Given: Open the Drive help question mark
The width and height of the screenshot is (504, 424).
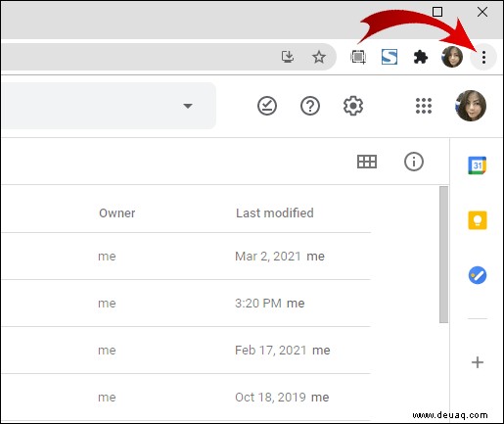Looking at the screenshot, I should point(310,106).
